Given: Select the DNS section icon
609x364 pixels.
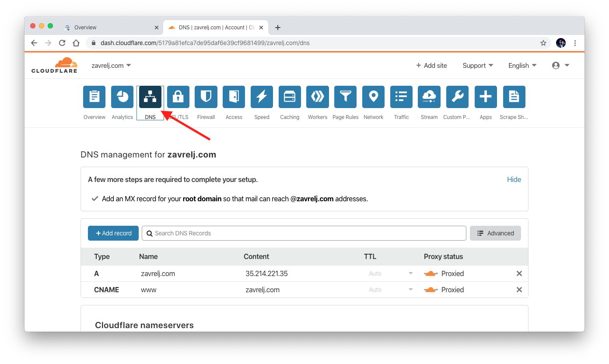Looking at the screenshot, I should tap(150, 97).
